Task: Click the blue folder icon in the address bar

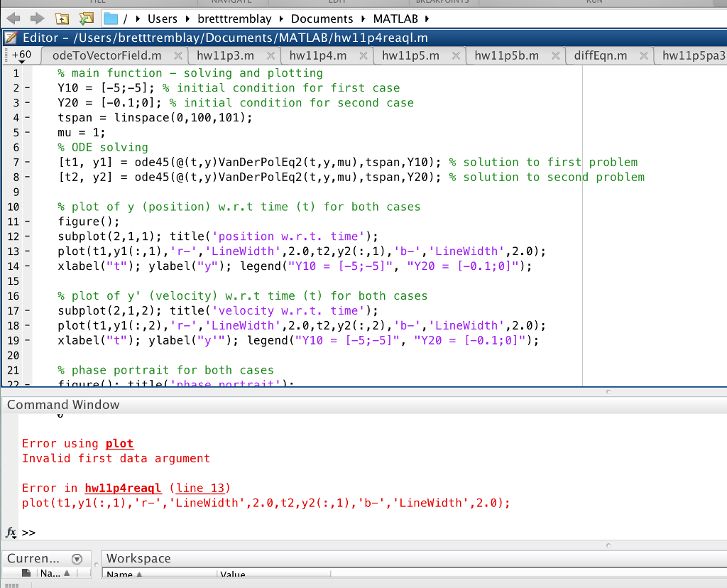Action: 110,19
